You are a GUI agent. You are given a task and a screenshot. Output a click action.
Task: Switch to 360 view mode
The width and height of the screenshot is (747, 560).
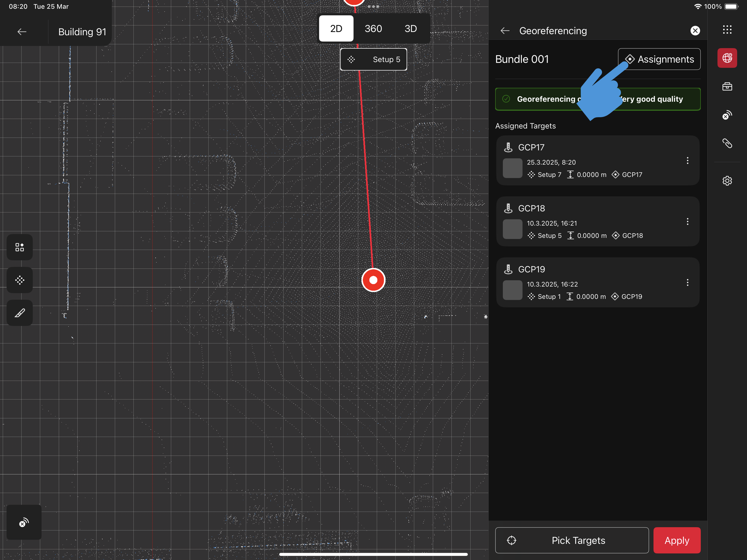point(373,29)
